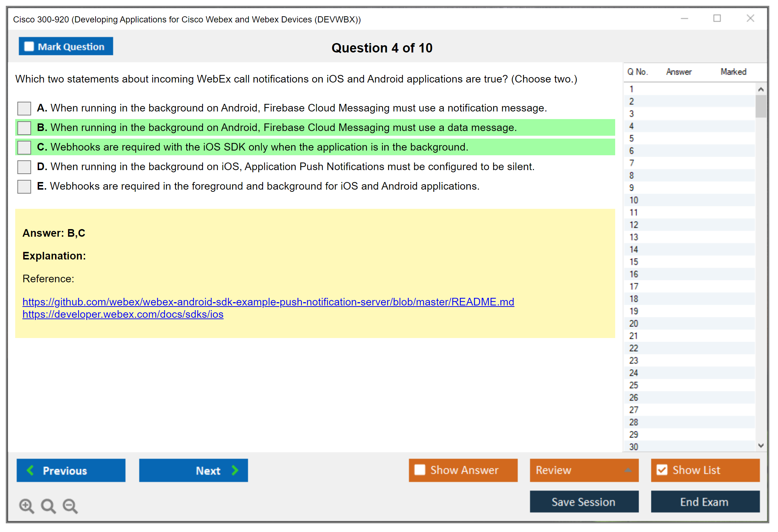The height and width of the screenshot is (532, 778).
Task: Open the developer.webex.com iOS SDK link
Action: 123,314
